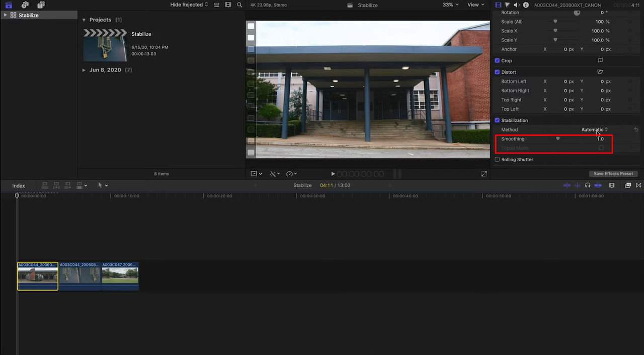Select the Audio inspector speaker icon
Image resolution: width=644 pixels, height=355 pixels.
[516, 5]
